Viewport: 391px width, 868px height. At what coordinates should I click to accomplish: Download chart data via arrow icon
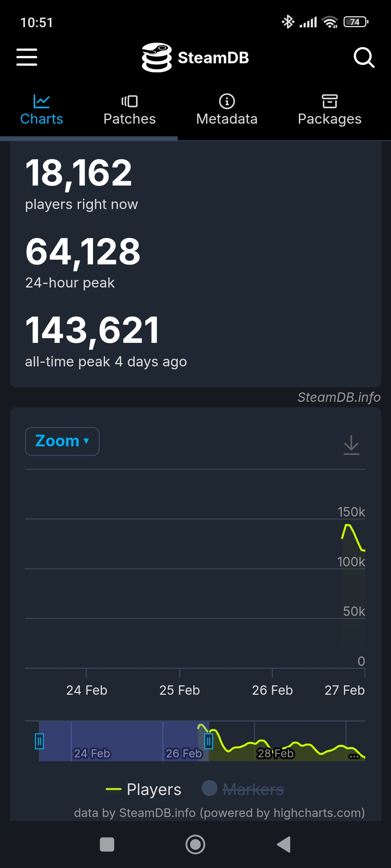(x=351, y=444)
